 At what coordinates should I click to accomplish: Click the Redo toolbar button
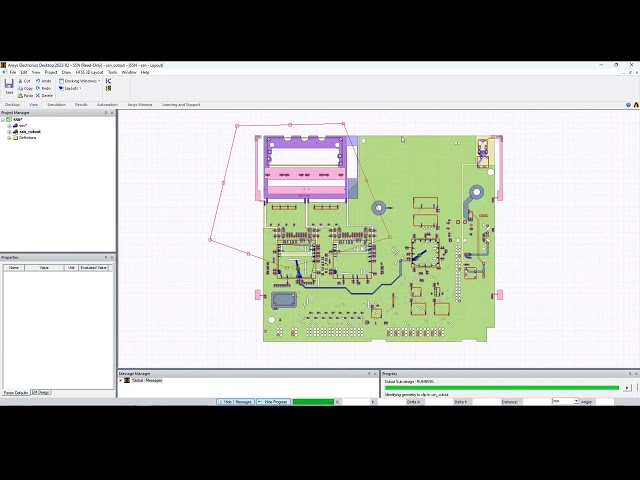(x=43, y=88)
